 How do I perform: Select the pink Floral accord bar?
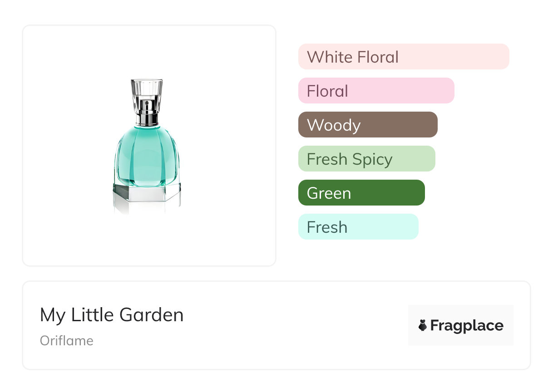[376, 91]
